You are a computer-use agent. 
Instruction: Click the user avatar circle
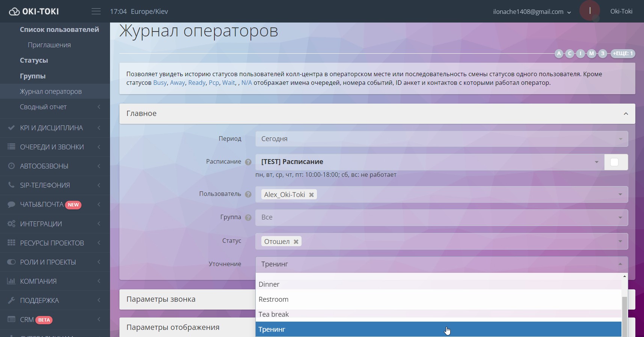(x=590, y=11)
